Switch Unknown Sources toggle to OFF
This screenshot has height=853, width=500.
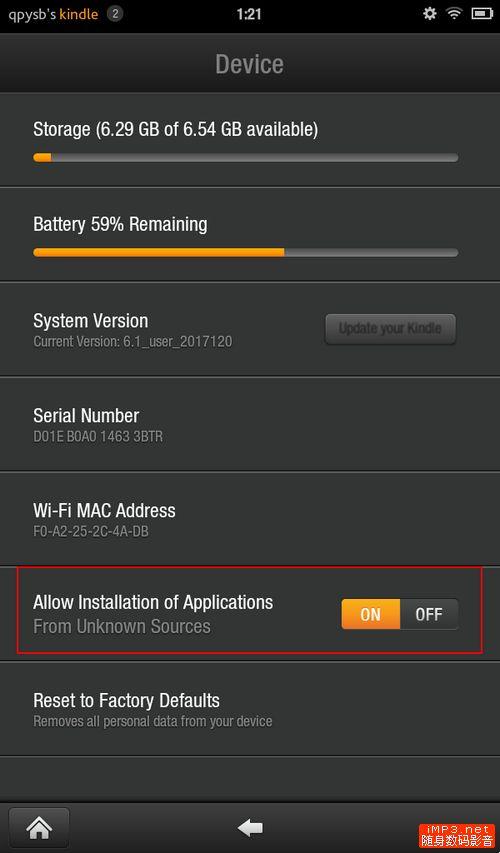click(x=429, y=614)
